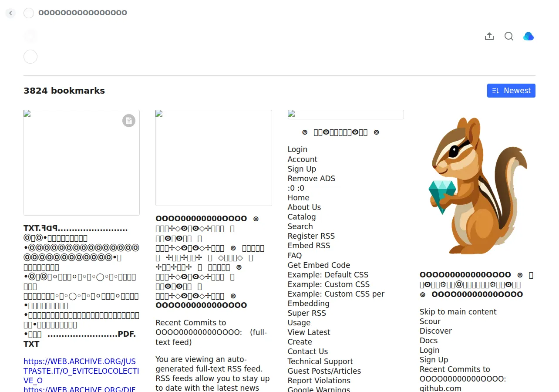The height and width of the screenshot is (392, 559).
Task: Open the Catalog link
Action: pyautogui.click(x=302, y=217)
